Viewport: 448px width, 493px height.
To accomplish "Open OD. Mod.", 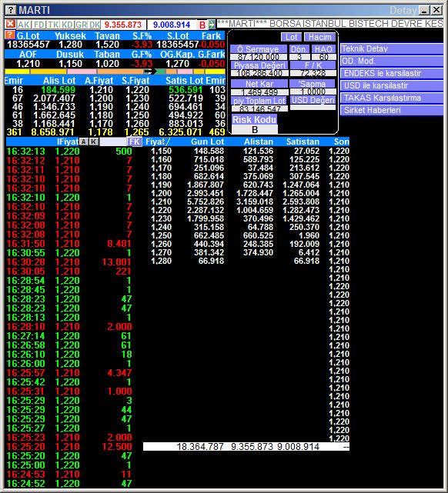I will (391, 61).
